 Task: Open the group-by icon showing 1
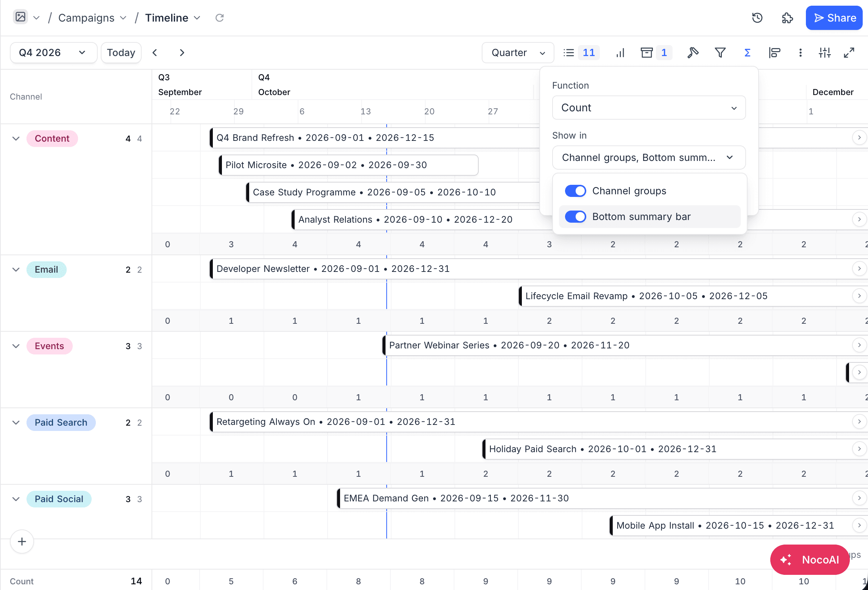656,53
